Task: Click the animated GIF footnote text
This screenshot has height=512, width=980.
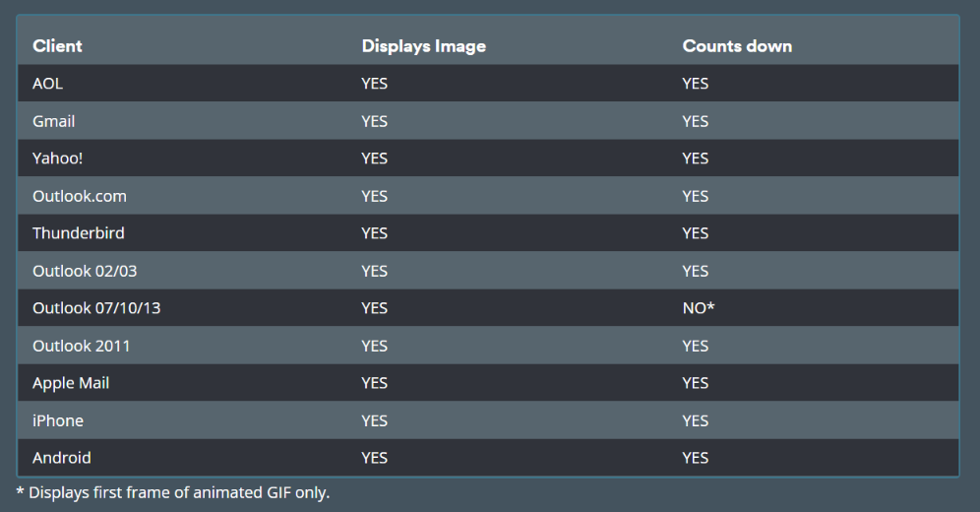Action: 172,492
